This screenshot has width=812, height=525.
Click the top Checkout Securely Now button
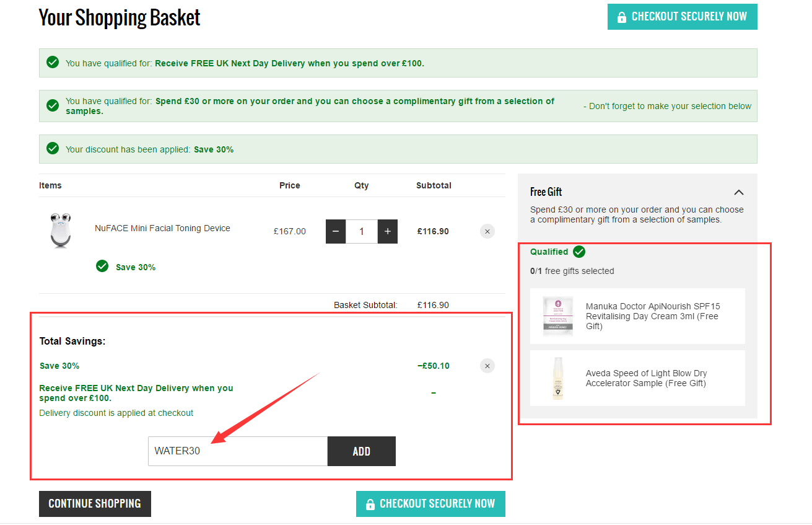(682, 17)
